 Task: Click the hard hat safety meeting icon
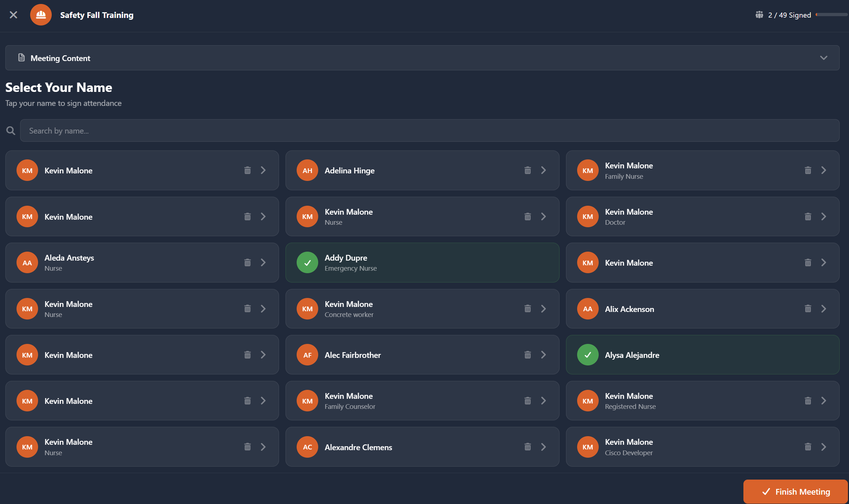tap(41, 15)
